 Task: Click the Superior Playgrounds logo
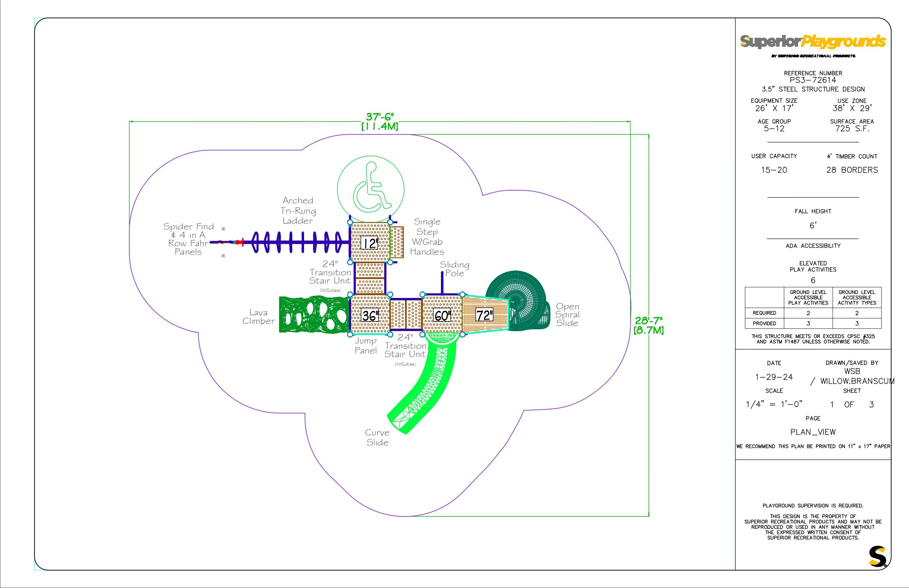(813, 41)
